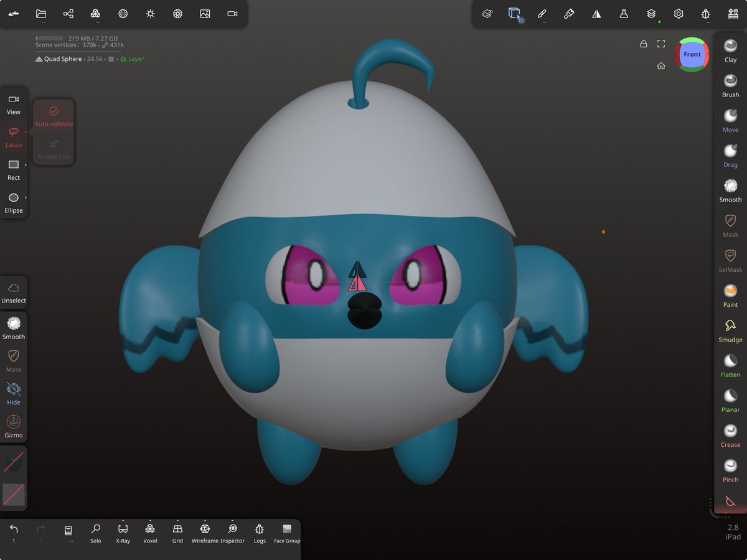The width and height of the screenshot is (747, 560).
Task: Toggle Wireframe display
Action: (205, 533)
